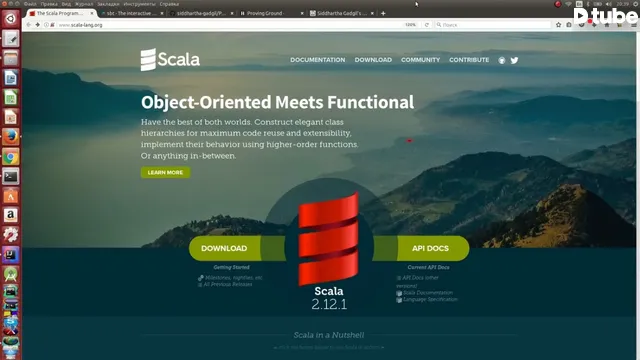This screenshot has height=360, width=640.
Task: Open the Firefox hamburger menu
Action: [634, 25]
